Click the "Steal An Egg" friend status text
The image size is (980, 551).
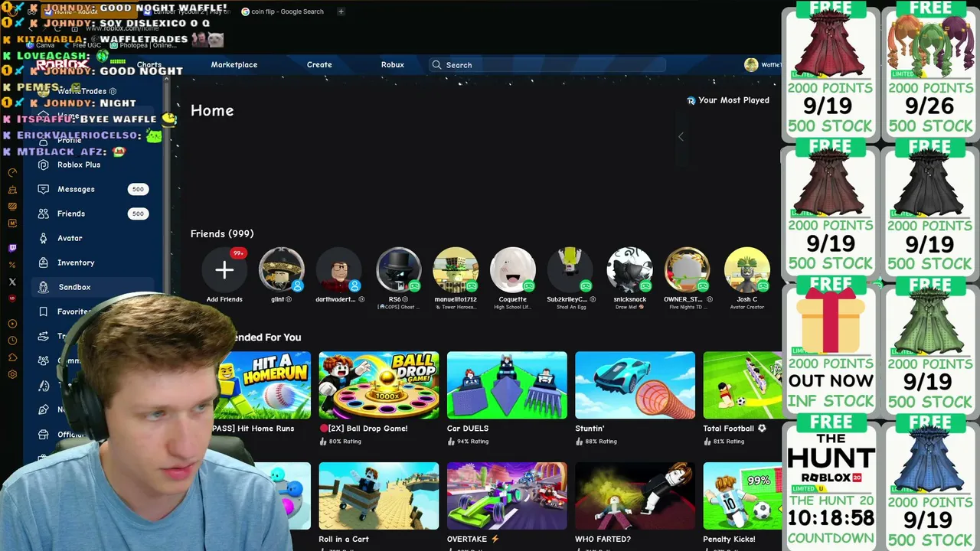[x=570, y=307]
